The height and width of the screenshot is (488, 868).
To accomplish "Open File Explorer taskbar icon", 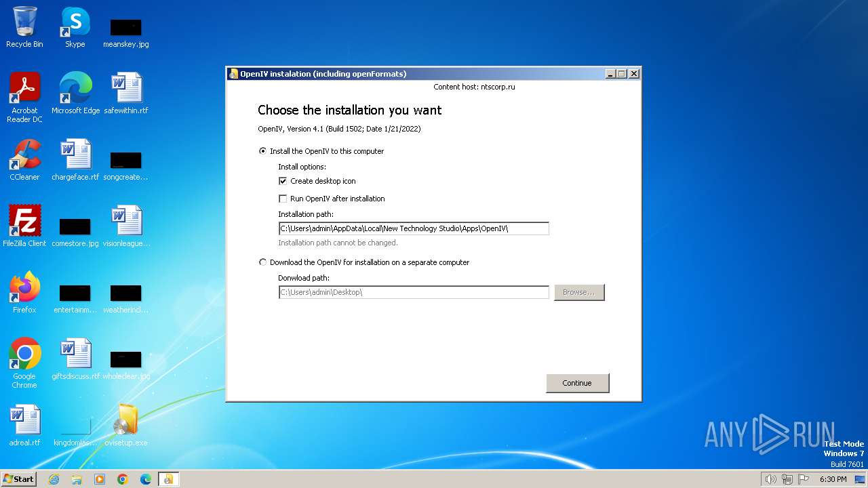I will tap(77, 479).
